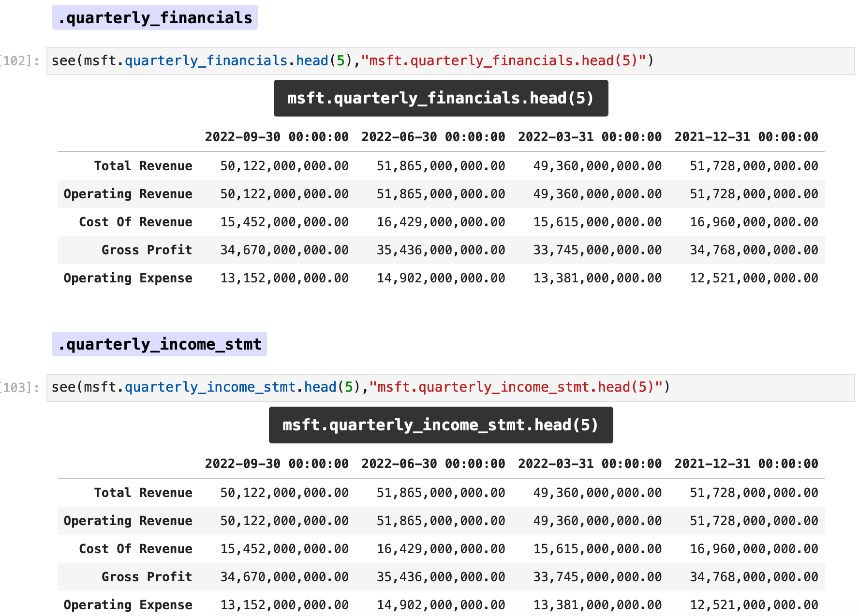The width and height of the screenshot is (859, 616).
Task: Click 13,152,000,000.00 in the quarterly_financials table
Action: coord(284,278)
